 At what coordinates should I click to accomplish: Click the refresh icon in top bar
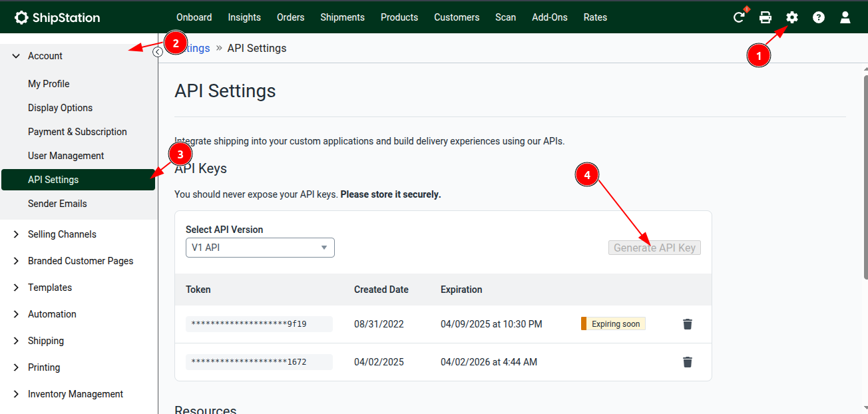[x=739, y=17]
